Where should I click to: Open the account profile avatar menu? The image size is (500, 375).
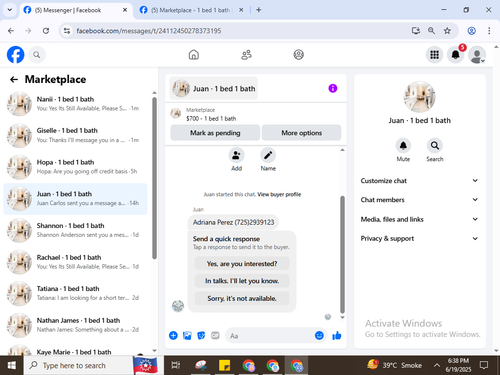point(477,55)
